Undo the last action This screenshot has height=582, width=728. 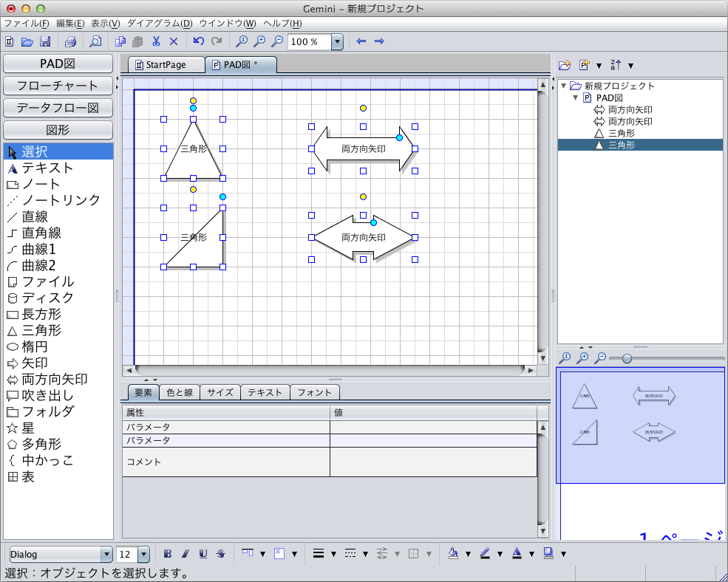click(199, 41)
